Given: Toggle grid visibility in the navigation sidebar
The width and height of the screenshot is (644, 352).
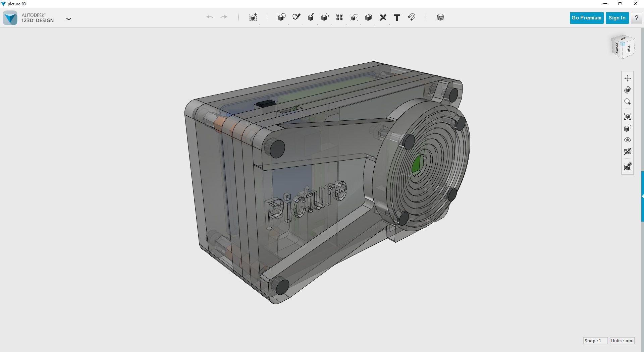Looking at the screenshot, I should tap(628, 152).
